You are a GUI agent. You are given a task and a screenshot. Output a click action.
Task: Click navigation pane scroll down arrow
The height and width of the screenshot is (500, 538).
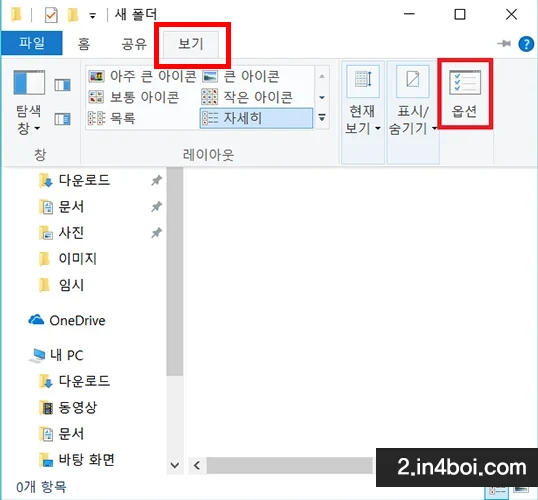tap(175, 465)
